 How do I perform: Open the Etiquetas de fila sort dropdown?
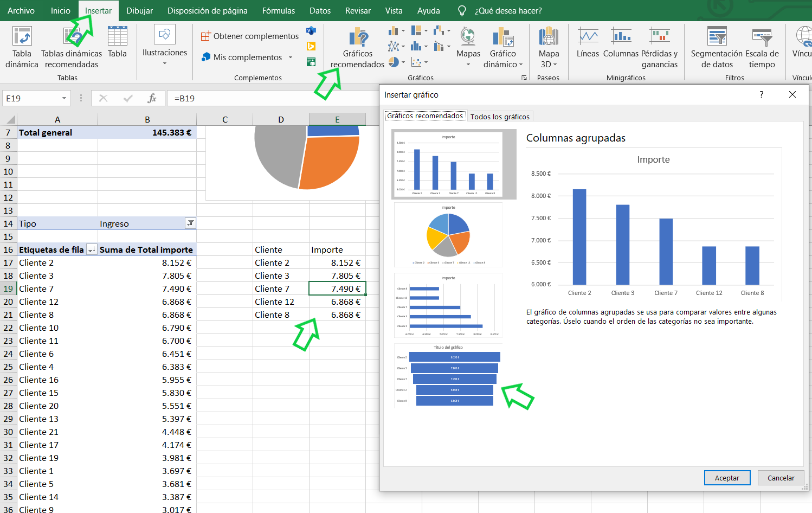92,249
